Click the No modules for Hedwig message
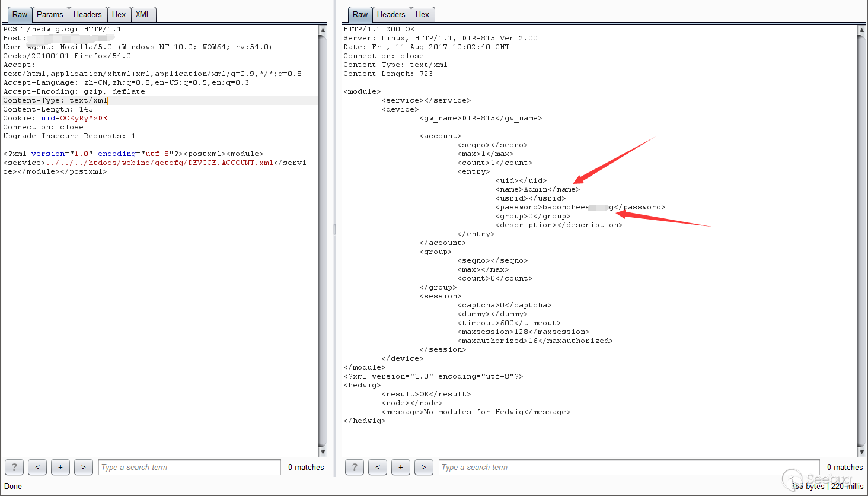This screenshot has width=868, height=496. coord(476,412)
